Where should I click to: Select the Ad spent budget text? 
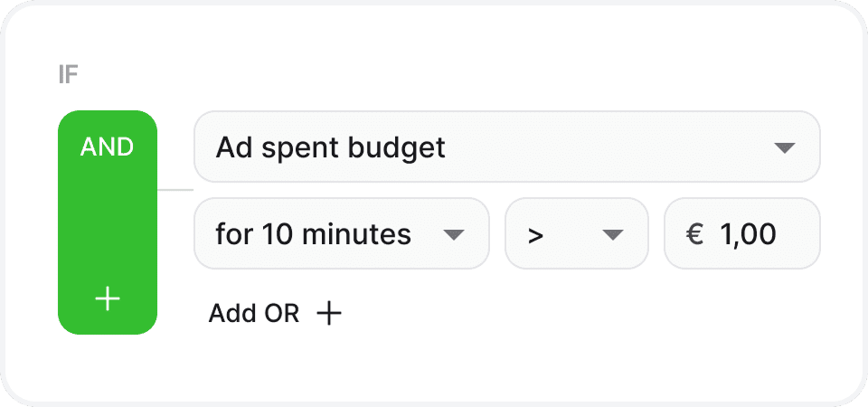pyautogui.click(x=330, y=147)
